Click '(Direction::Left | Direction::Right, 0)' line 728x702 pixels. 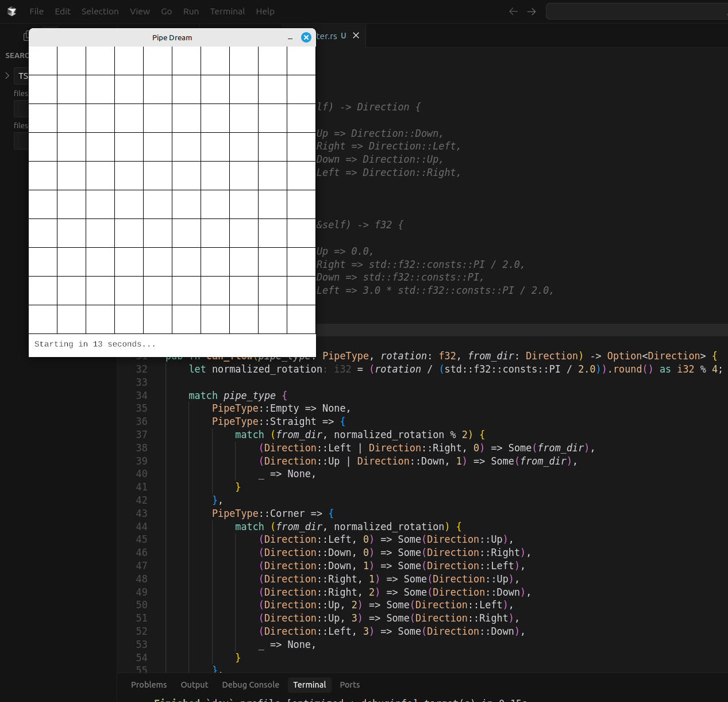click(x=426, y=448)
